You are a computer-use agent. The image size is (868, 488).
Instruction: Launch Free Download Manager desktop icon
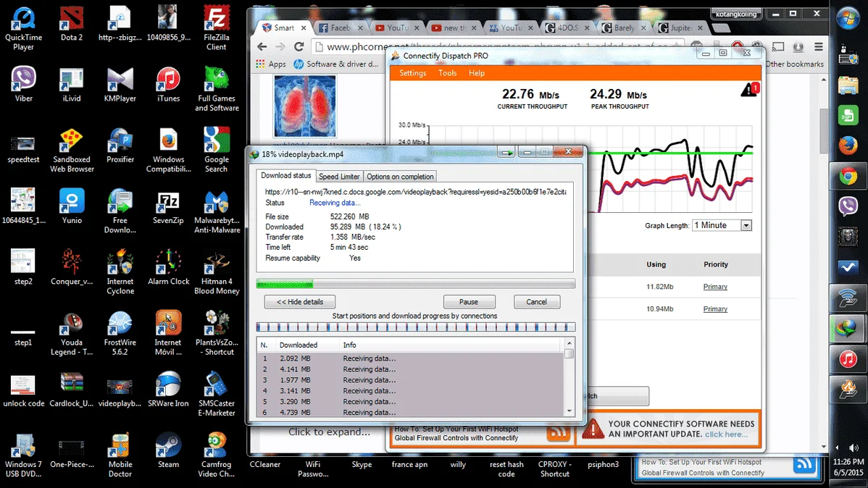tap(120, 211)
